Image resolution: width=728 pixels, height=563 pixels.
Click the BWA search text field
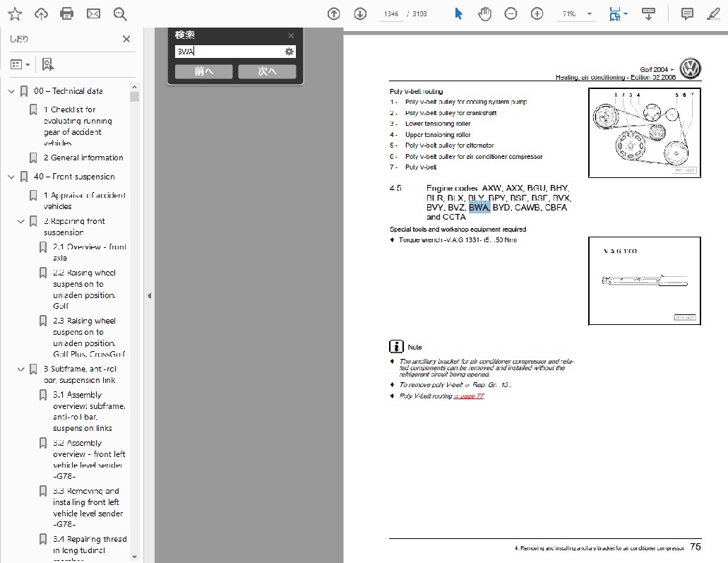(x=229, y=52)
